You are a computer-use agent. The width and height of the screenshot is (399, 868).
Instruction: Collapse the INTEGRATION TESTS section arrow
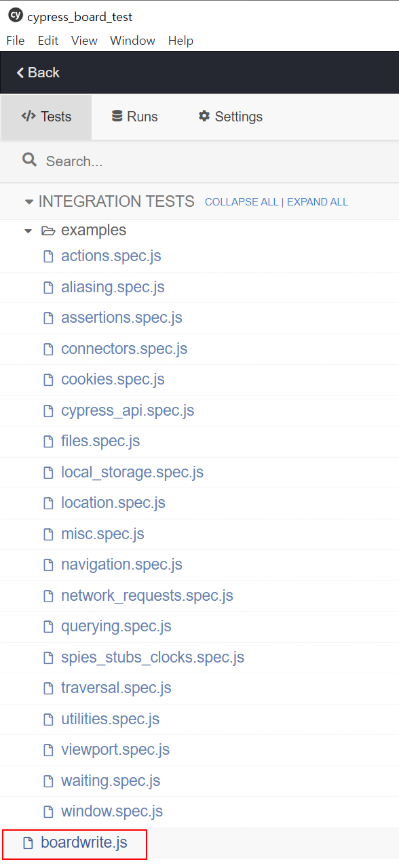[x=28, y=202]
